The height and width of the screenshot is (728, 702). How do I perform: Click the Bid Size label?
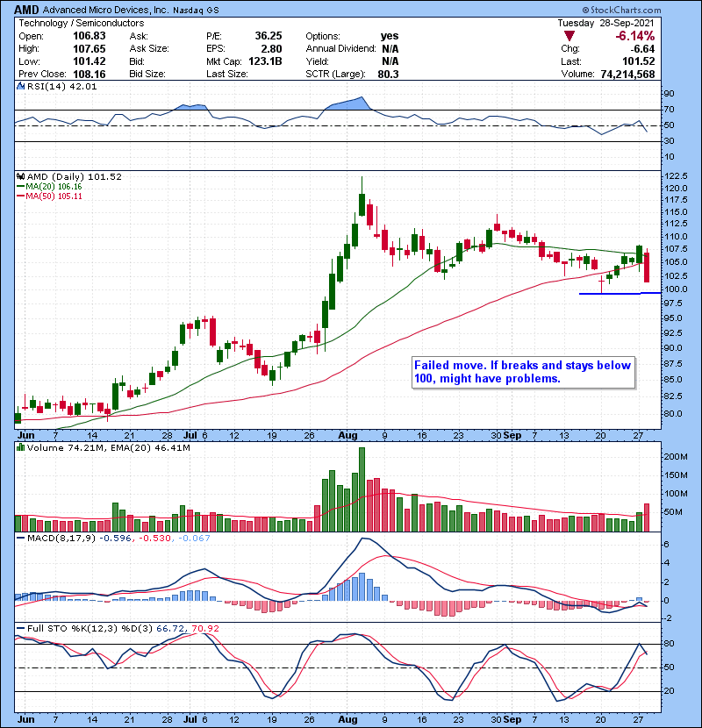[147, 75]
